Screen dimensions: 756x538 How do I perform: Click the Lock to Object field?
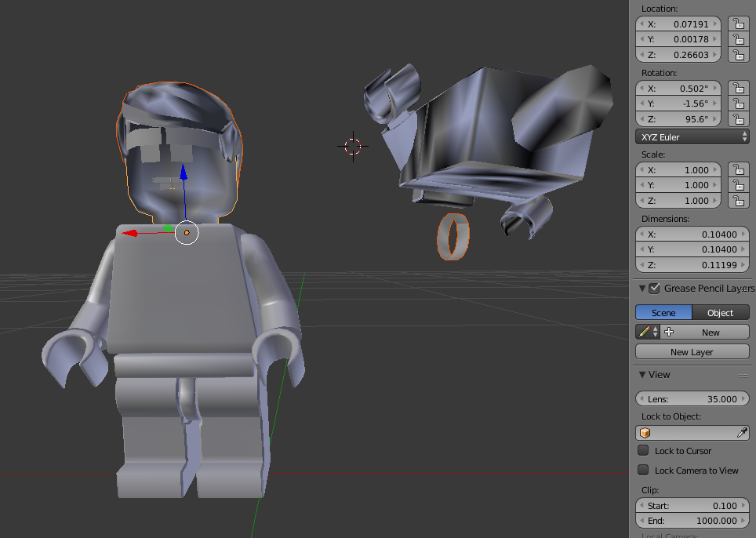click(692, 433)
